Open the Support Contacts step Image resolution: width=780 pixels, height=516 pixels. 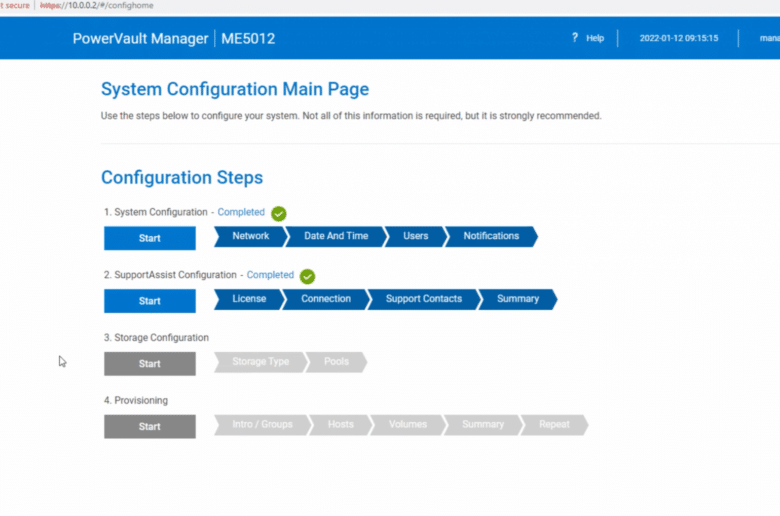click(424, 299)
